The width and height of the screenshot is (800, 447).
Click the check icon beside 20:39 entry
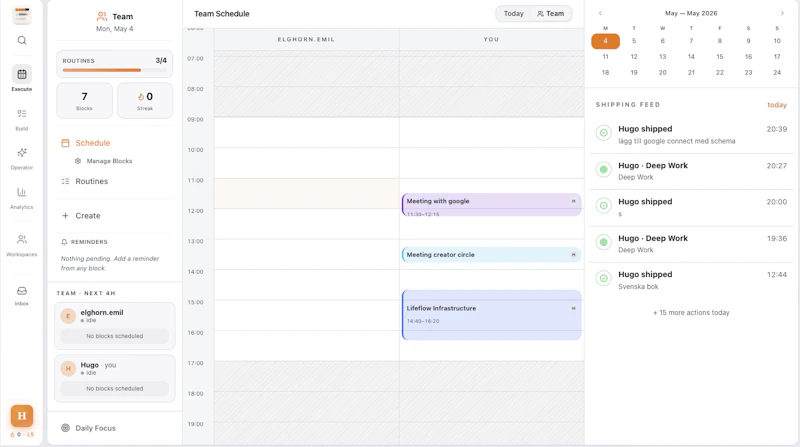pos(604,133)
